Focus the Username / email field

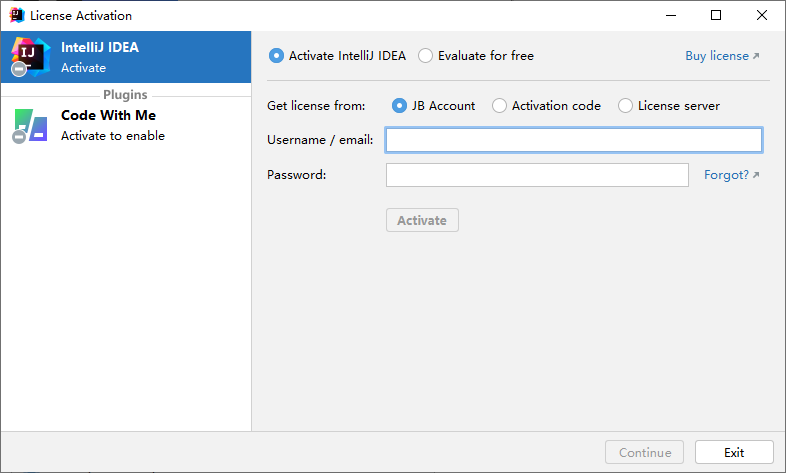click(x=573, y=140)
